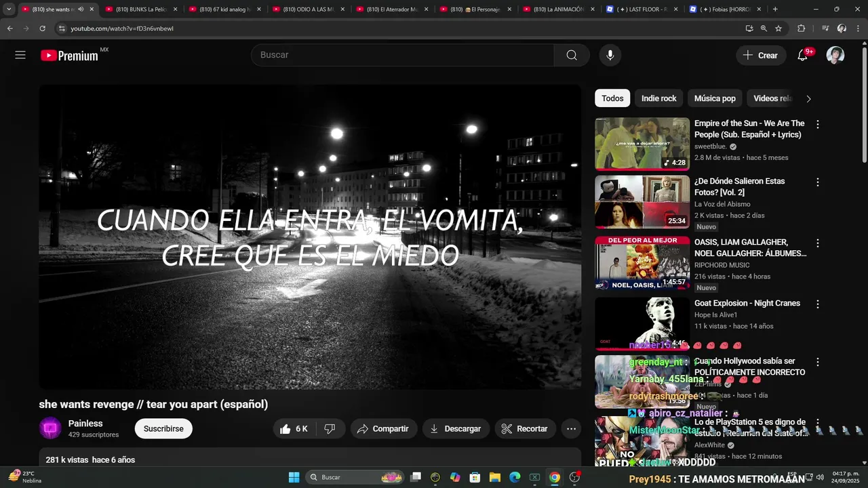The height and width of the screenshot is (488, 868).
Task: Click the Crear button
Action: [x=761, y=56]
